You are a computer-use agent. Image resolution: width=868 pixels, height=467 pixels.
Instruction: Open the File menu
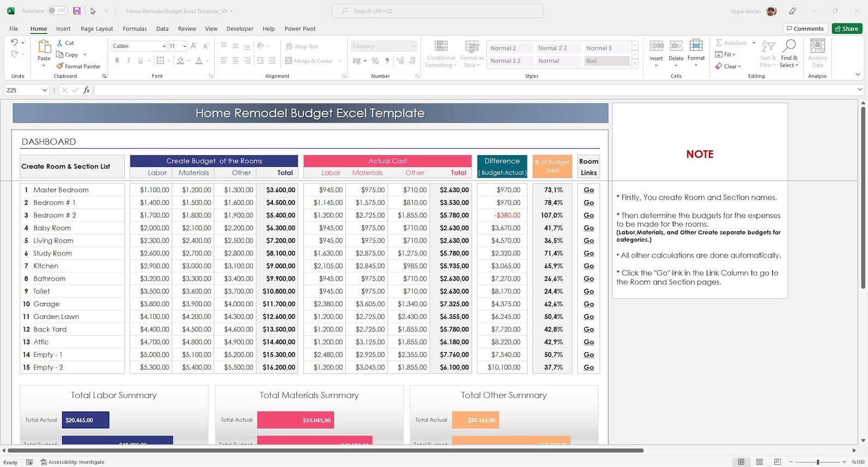[14, 28]
